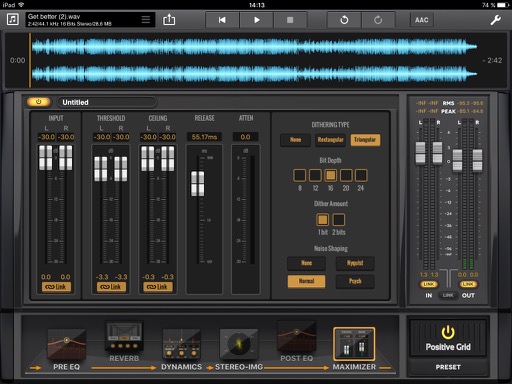Screen dimensions: 512x384
Task: Click the iPad battery indicator
Action: tap(503, 5)
